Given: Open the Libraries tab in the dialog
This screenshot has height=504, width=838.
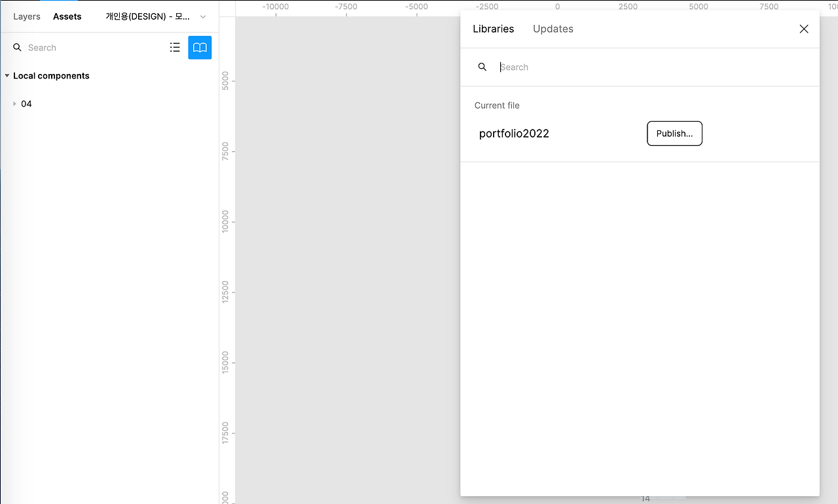Looking at the screenshot, I should pyautogui.click(x=494, y=29).
